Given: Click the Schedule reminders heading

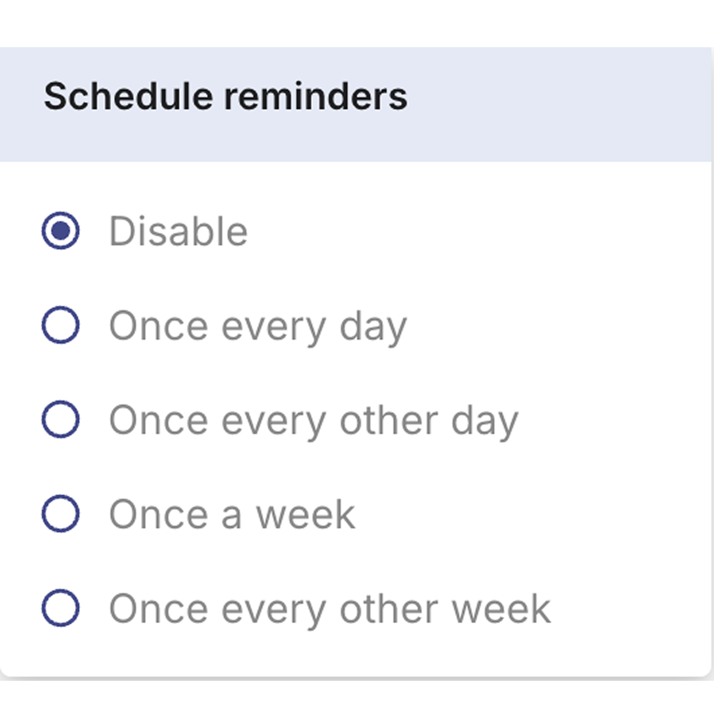Looking at the screenshot, I should click(x=225, y=96).
